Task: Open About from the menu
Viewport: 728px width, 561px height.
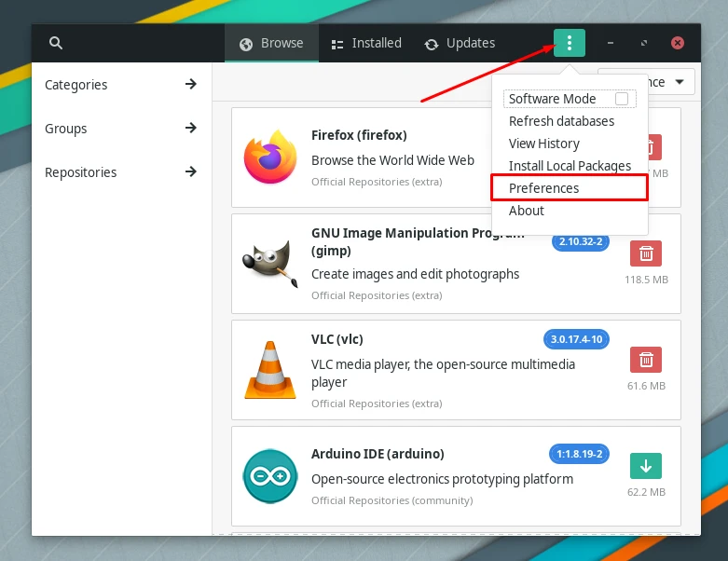Action: pos(526,211)
